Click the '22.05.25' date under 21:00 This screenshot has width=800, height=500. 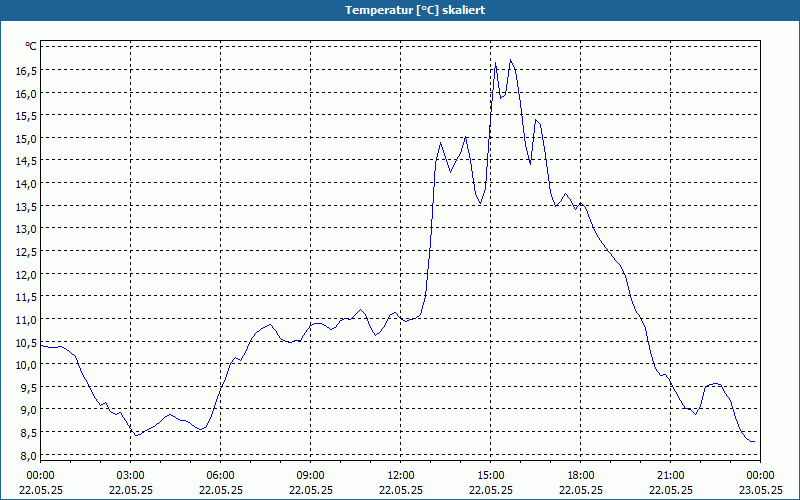(x=670, y=490)
